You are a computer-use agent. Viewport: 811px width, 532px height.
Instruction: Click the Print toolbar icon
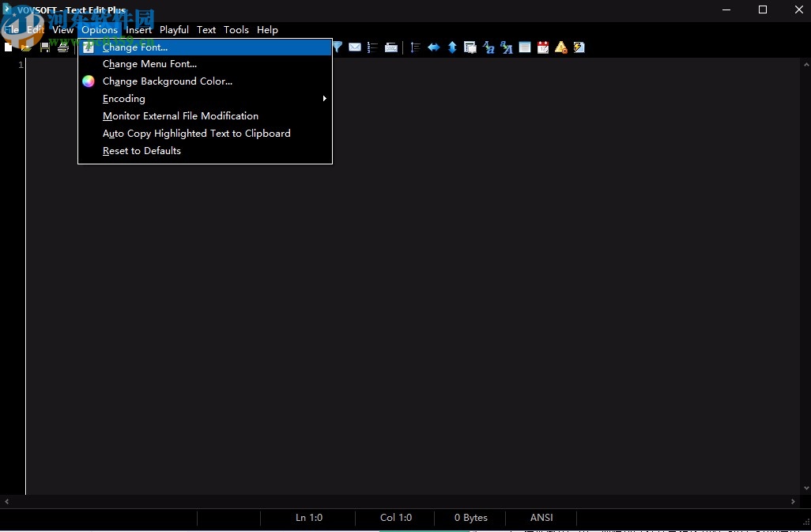tap(63, 47)
